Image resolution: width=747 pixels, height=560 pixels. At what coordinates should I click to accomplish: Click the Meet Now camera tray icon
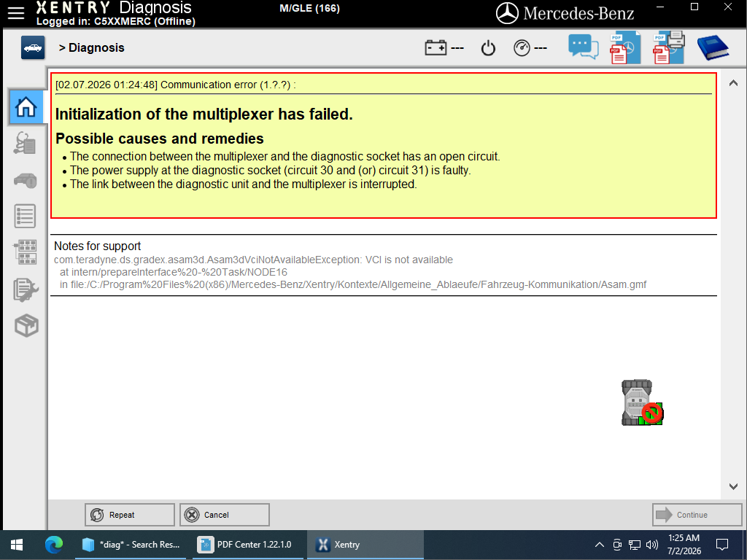click(x=617, y=544)
